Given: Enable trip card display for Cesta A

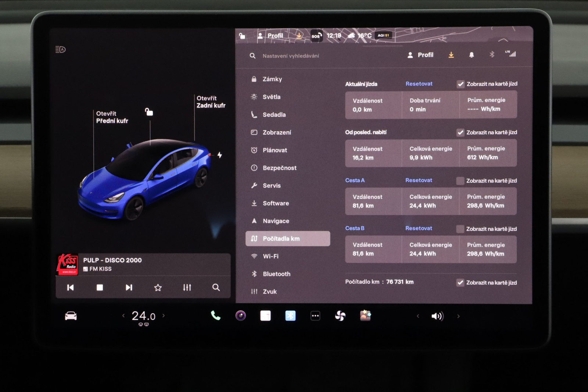Looking at the screenshot, I should pyautogui.click(x=460, y=181).
